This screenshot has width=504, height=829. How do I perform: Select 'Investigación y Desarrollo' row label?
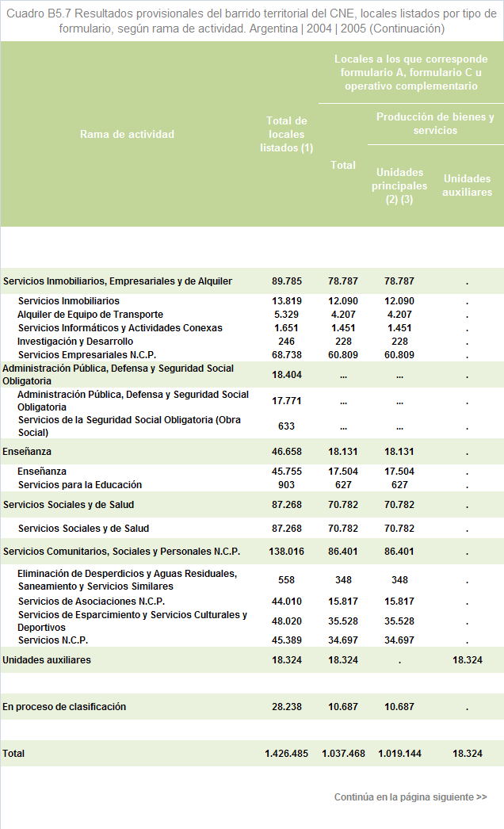click(75, 342)
